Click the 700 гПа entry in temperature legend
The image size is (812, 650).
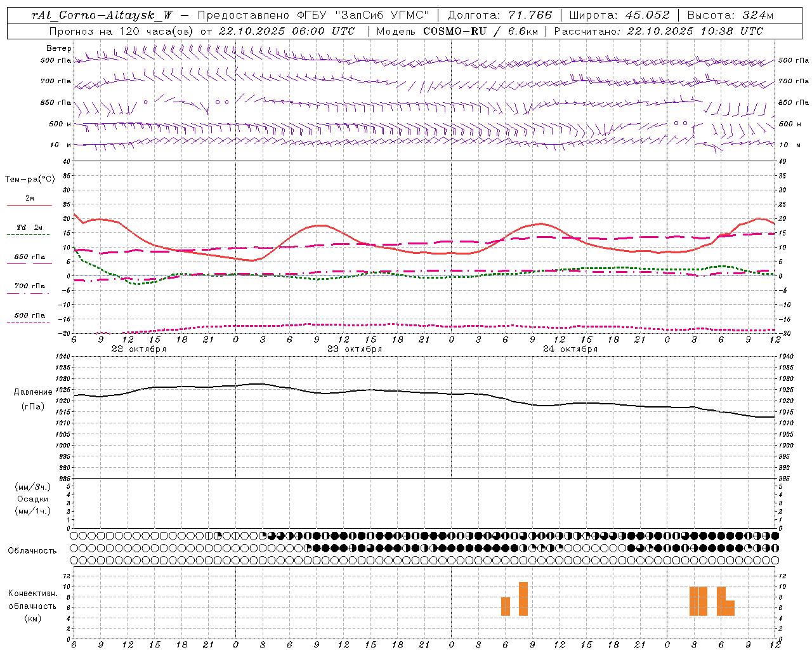pyautogui.click(x=30, y=286)
